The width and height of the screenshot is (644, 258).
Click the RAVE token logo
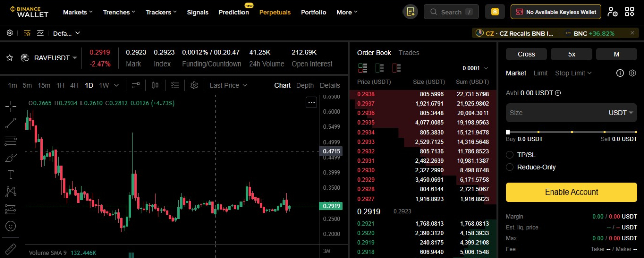coord(24,58)
